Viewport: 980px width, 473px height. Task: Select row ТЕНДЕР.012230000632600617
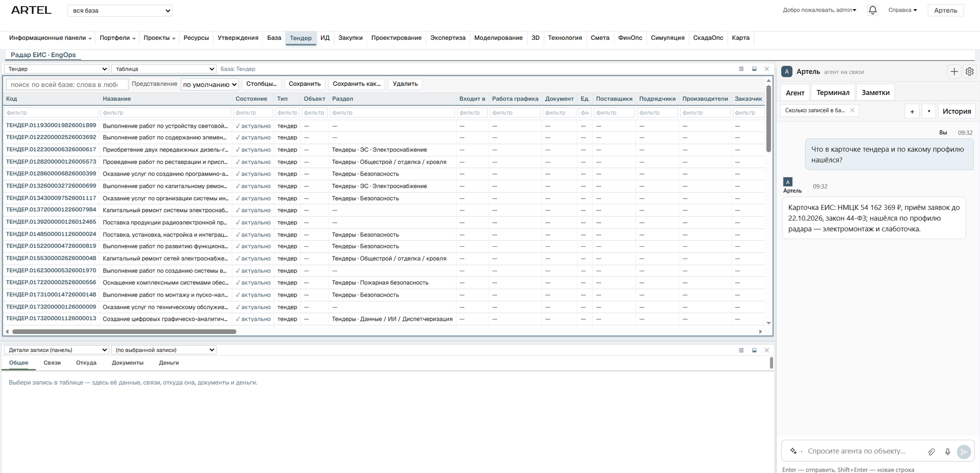coord(384,150)
